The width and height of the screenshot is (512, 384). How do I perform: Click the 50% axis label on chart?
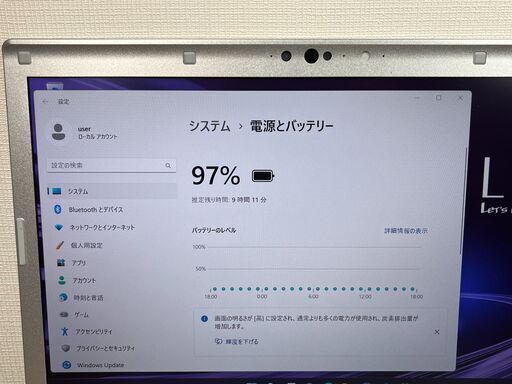[x=201, y=269]
